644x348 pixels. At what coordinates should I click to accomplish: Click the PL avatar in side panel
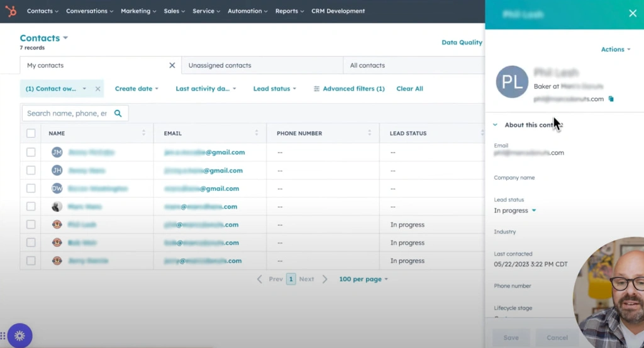[x=512, y=82]
